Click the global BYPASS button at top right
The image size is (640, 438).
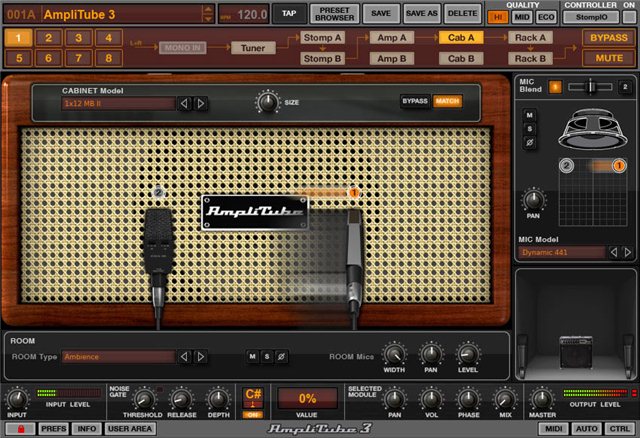click(609, 38)
